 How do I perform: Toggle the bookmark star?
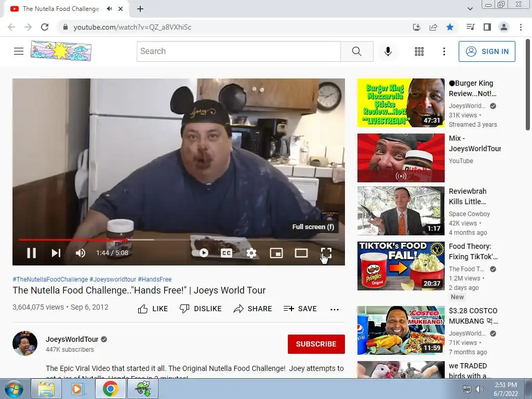(x=450, y=27)
